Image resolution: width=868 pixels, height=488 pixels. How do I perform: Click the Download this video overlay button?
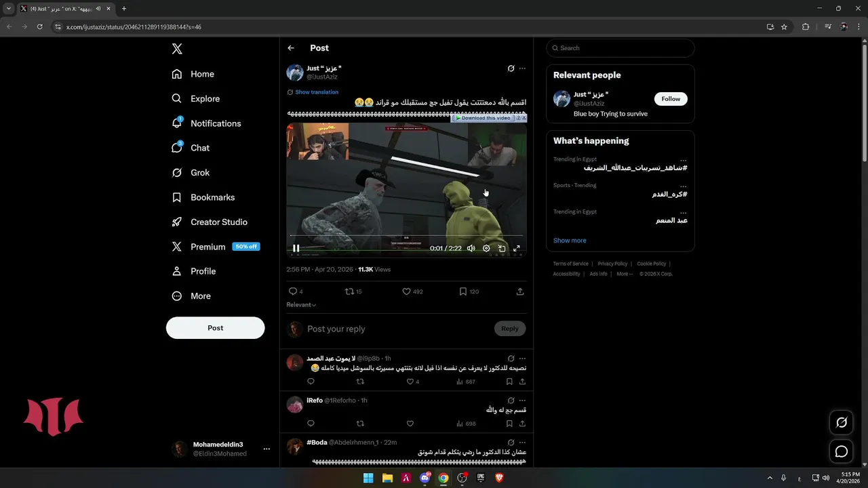coord(483,118)
